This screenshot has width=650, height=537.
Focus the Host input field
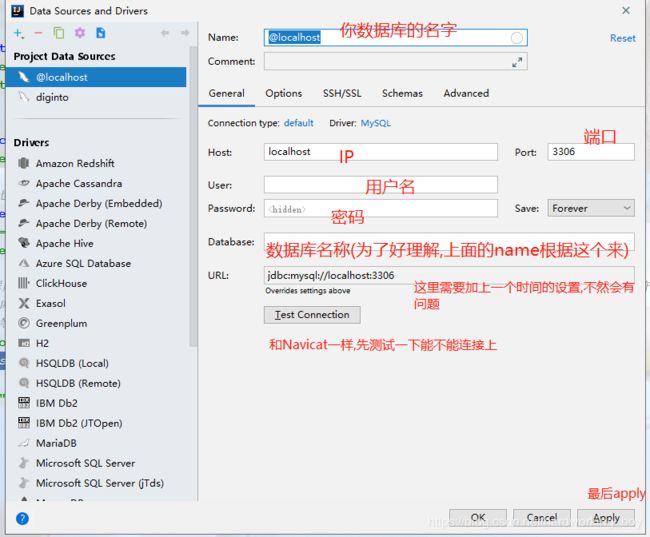point(381,152)
